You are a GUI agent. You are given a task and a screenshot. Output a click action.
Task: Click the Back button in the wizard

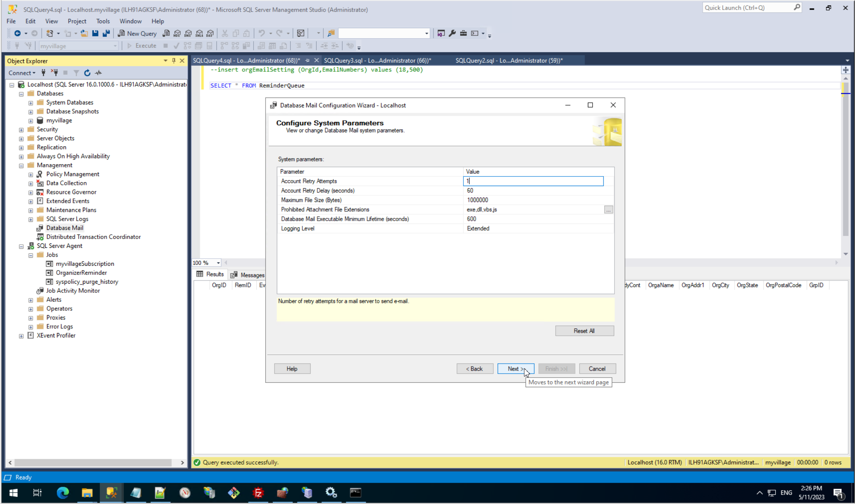pyautogui.click(x=475, y=369)
